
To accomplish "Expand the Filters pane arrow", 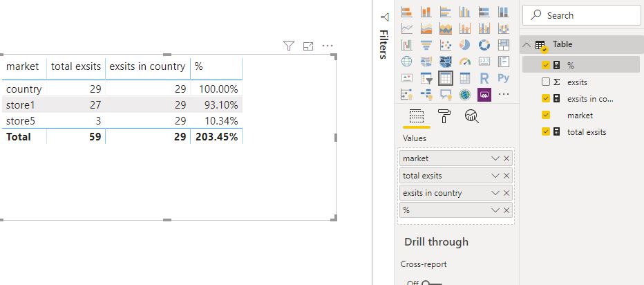I will tap(385, 17).
